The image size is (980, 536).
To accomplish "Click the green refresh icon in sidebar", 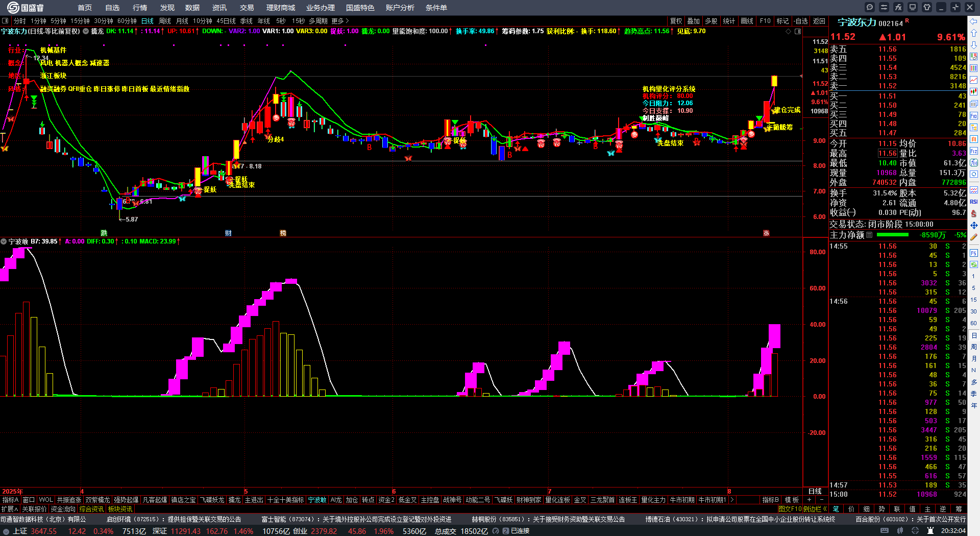I will click(x=974, y=264).
